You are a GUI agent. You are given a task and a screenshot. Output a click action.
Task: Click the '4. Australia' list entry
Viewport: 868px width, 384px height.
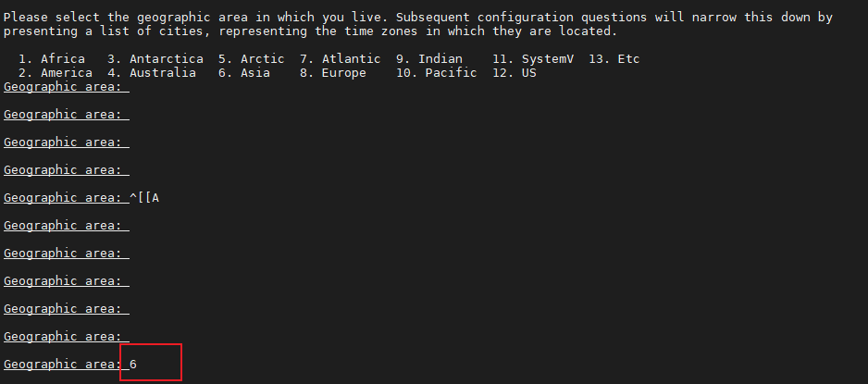pyautogui.click(x=151, y=72)
